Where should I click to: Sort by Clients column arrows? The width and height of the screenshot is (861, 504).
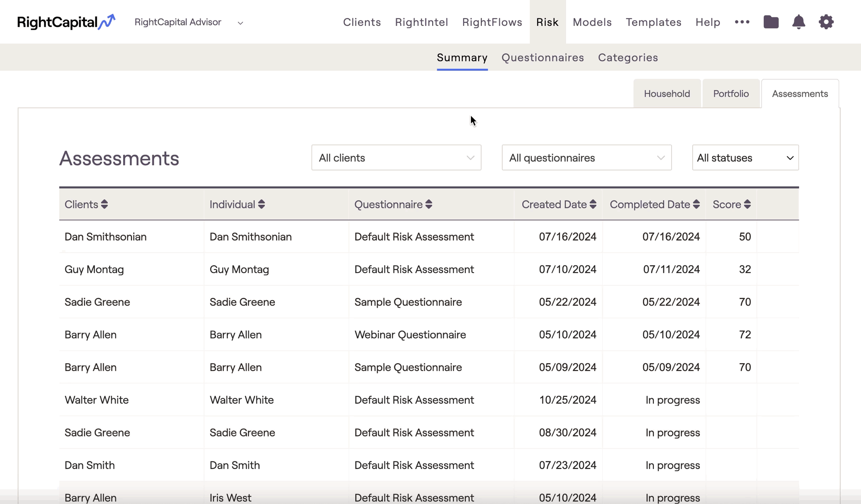104,204
